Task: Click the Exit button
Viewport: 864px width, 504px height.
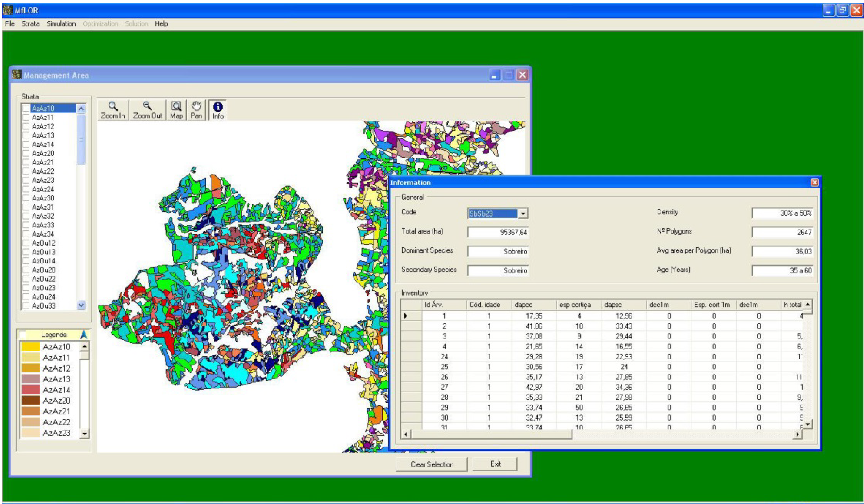Action: (x=495, y=464)
